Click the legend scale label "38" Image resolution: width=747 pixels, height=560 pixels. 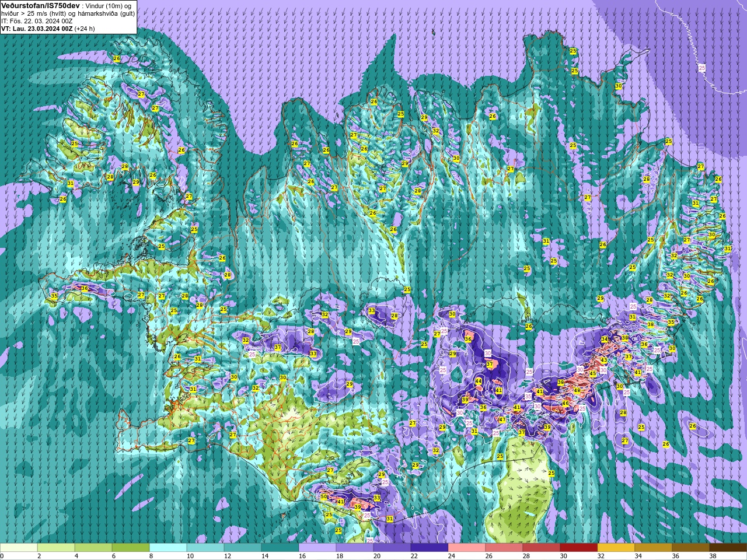pos(713,556)
